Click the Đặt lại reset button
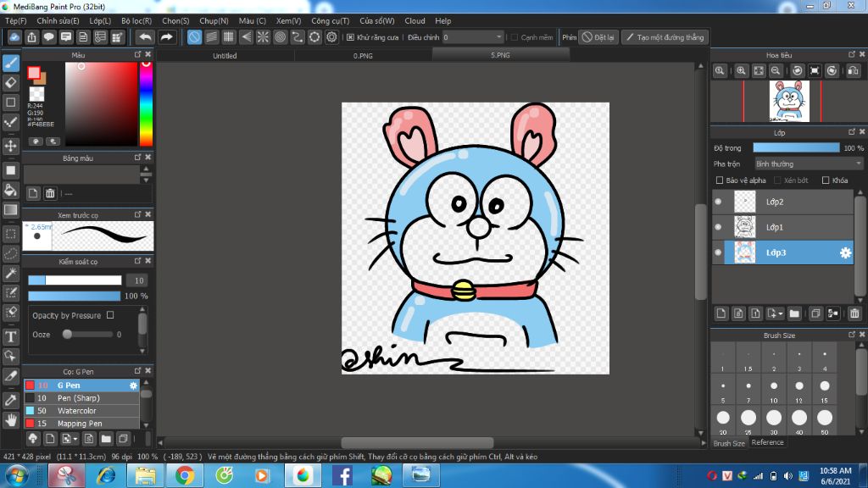 598,37
